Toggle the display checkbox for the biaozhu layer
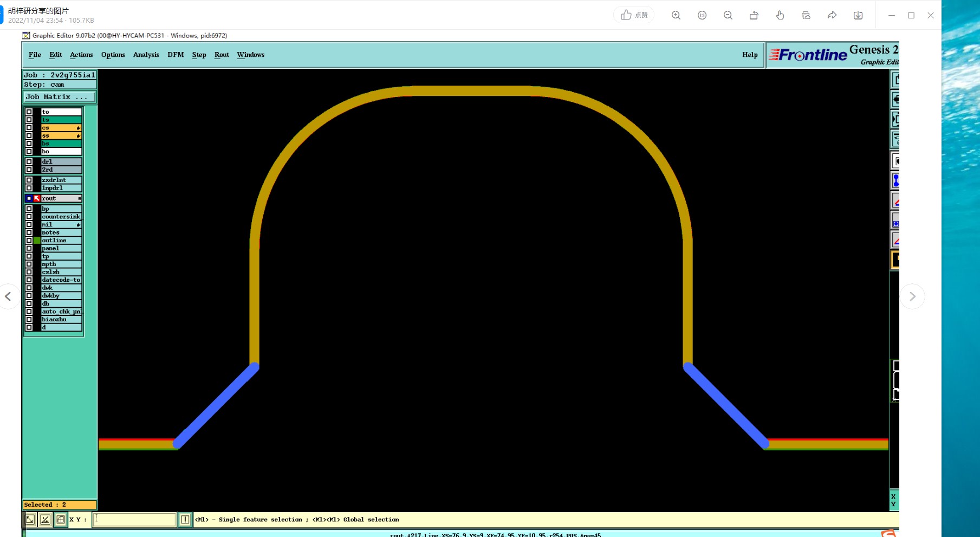 pos(29,320)
